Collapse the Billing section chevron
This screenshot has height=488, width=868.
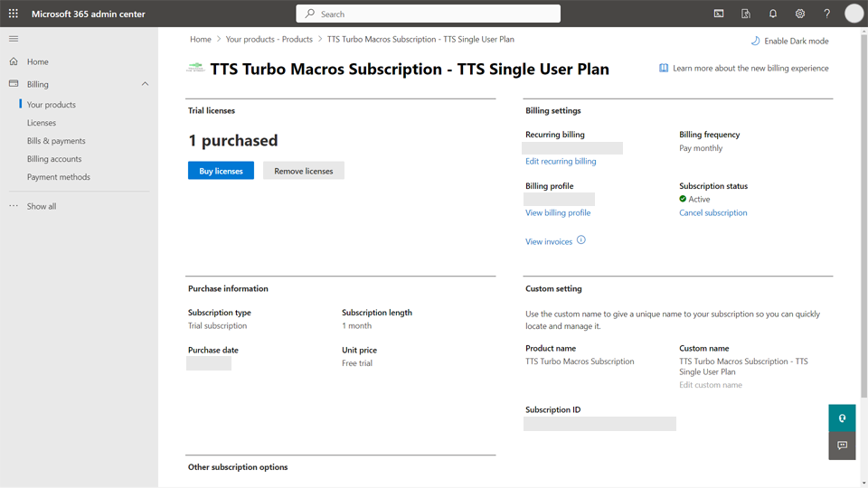145,84
